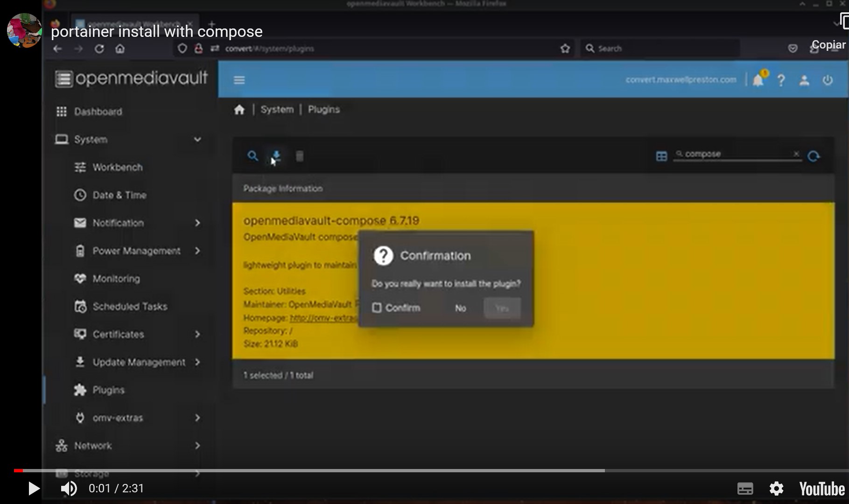Reload the plugin list with refresh icon

(x=814, y=156)
